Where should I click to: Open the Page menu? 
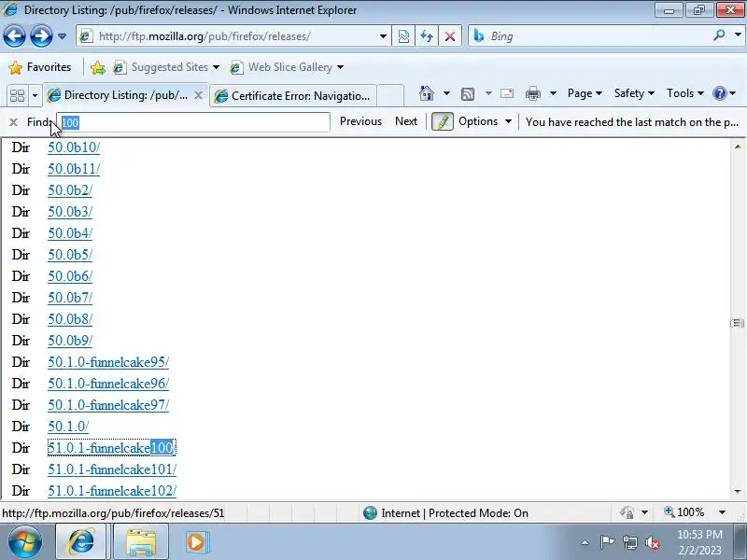(585, 93)
